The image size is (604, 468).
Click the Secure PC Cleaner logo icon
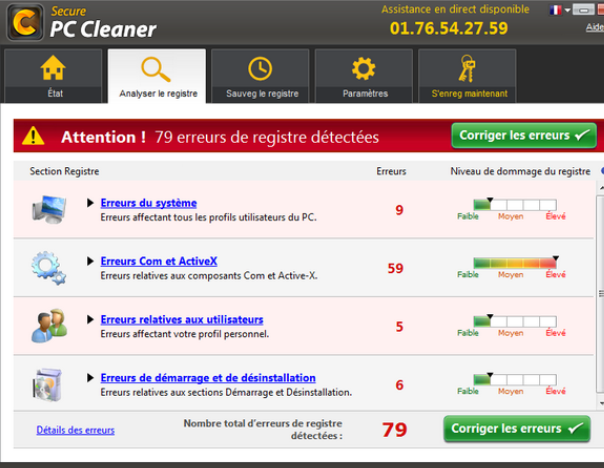(25, 22)
